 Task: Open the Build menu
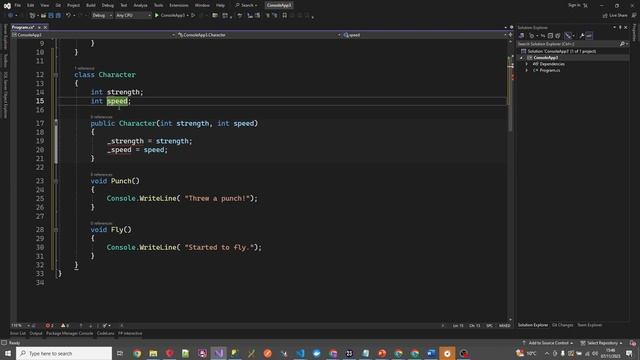91,5
